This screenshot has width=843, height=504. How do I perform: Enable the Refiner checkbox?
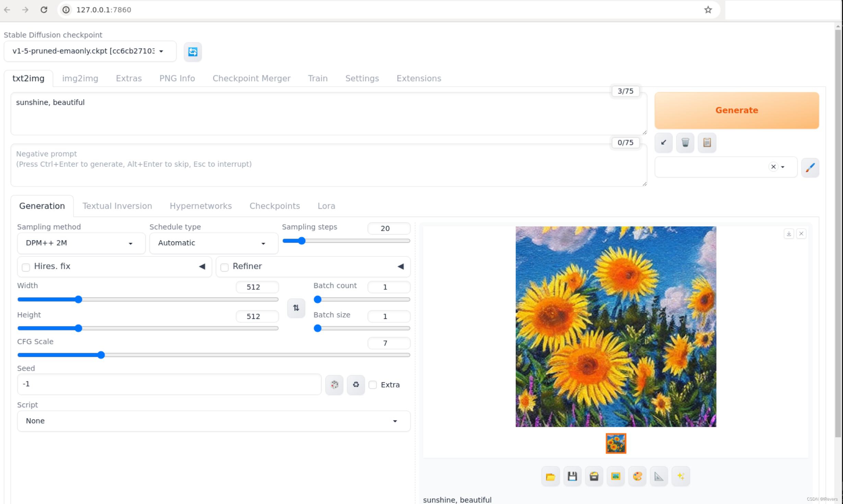[225, 267]
